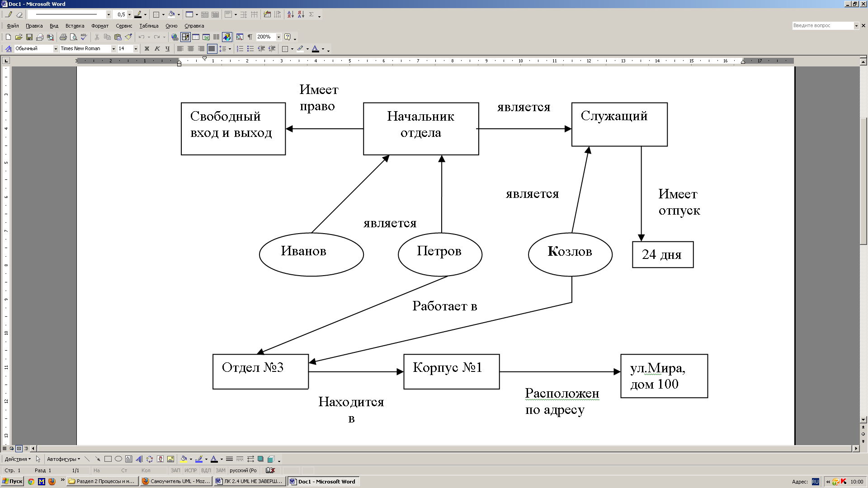Run the spelling and grammar check
This screenshot has height=488, width=868.
[x=84, y=37]
